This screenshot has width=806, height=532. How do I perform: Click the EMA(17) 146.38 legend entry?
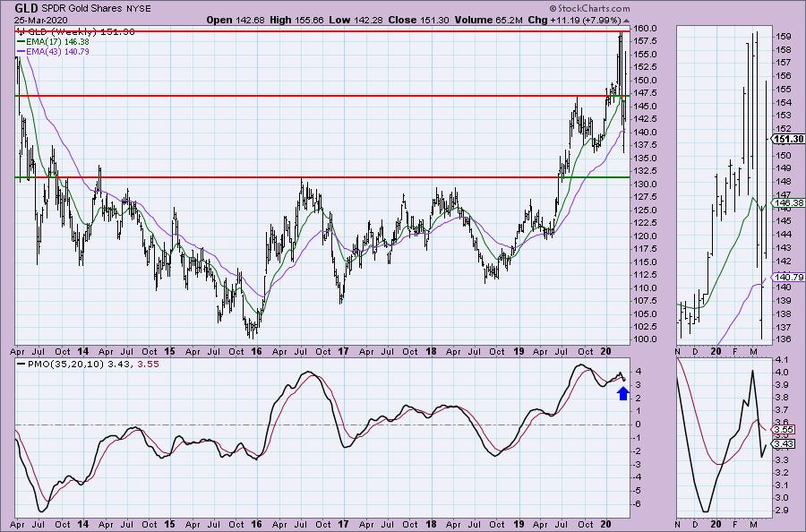click(53, 41)
